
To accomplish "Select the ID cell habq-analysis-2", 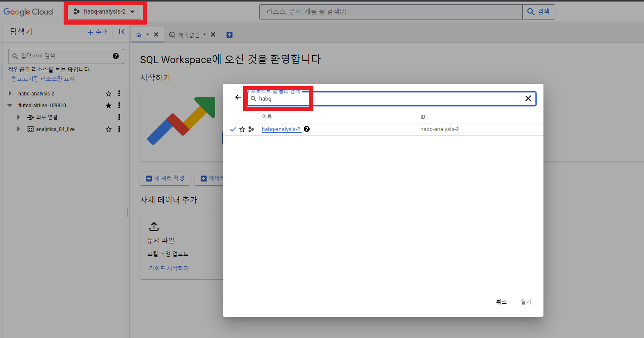I will (440, 129).
